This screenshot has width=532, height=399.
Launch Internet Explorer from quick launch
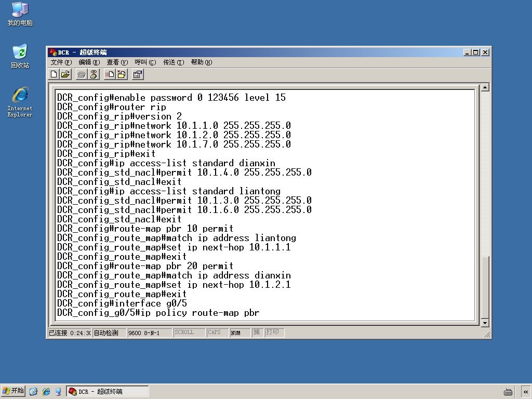46,392
